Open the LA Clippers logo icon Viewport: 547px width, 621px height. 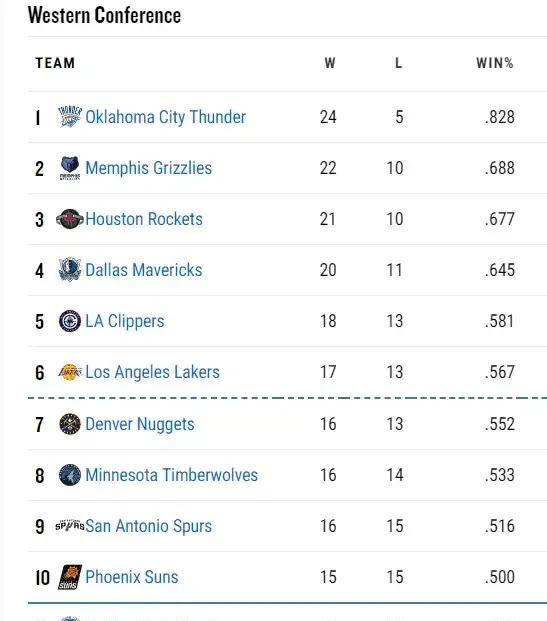tap(70, 321)
